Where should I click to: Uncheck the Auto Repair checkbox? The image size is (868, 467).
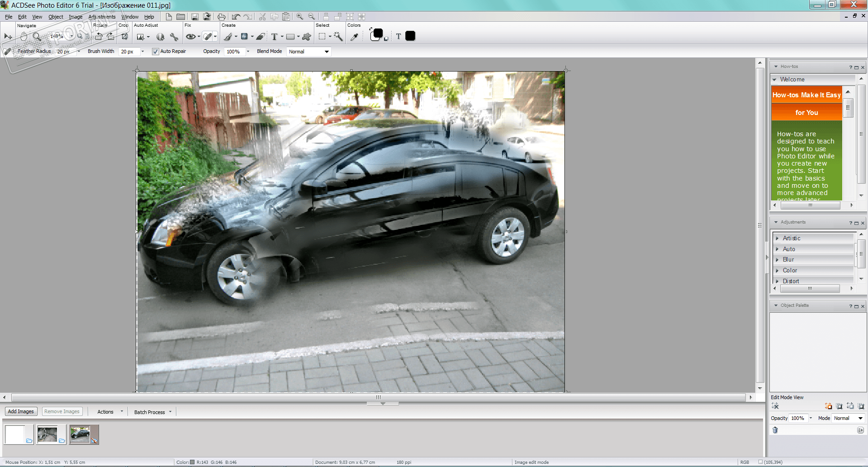tap(155, 52)
